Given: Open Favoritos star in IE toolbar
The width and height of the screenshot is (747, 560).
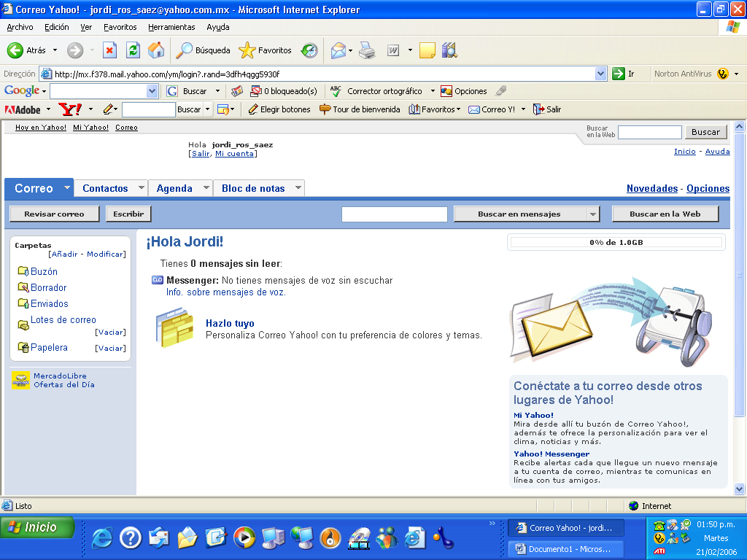Looking at the screenshot, I should pyautogui.click(x=265, y=50).
